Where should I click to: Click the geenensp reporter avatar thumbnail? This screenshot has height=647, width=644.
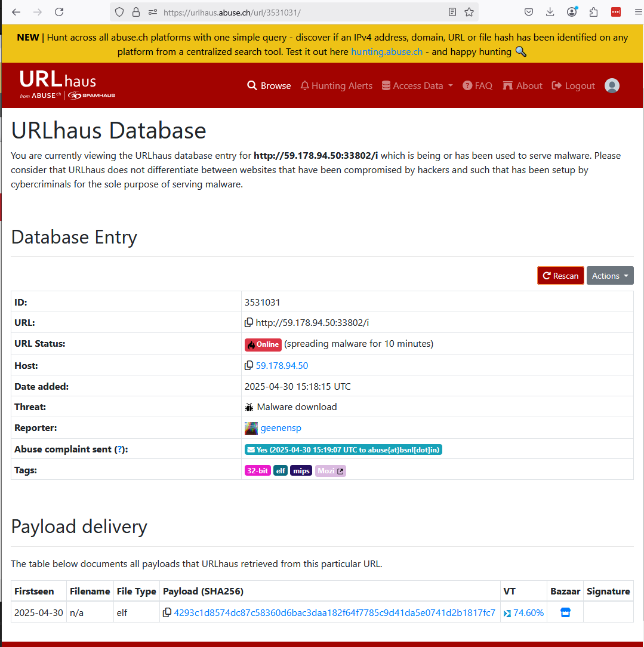click(251, 429)
